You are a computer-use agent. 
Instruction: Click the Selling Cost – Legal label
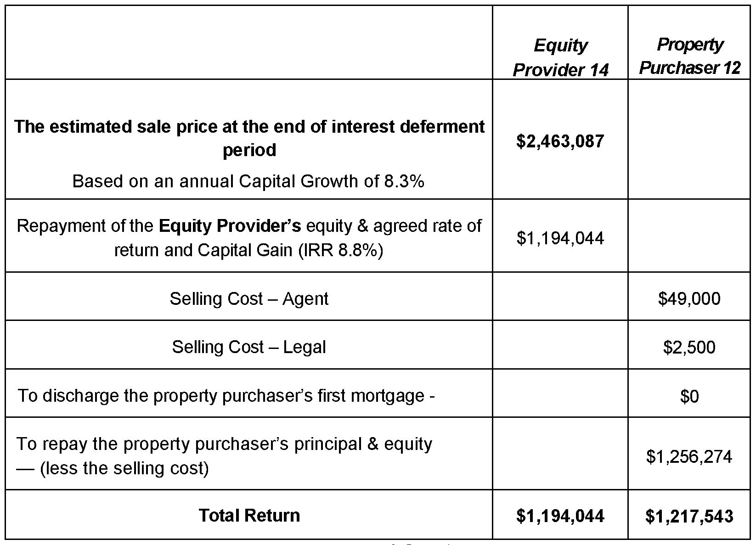249,347
